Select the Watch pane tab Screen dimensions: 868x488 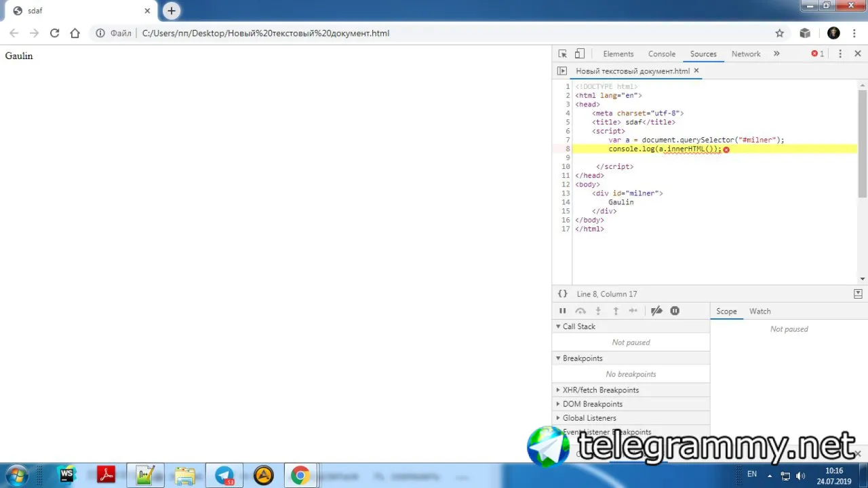(x=759, y=311)
